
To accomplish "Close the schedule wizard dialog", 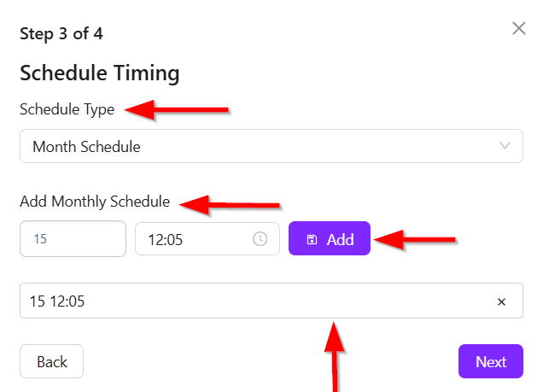I will tap(518, 28).
